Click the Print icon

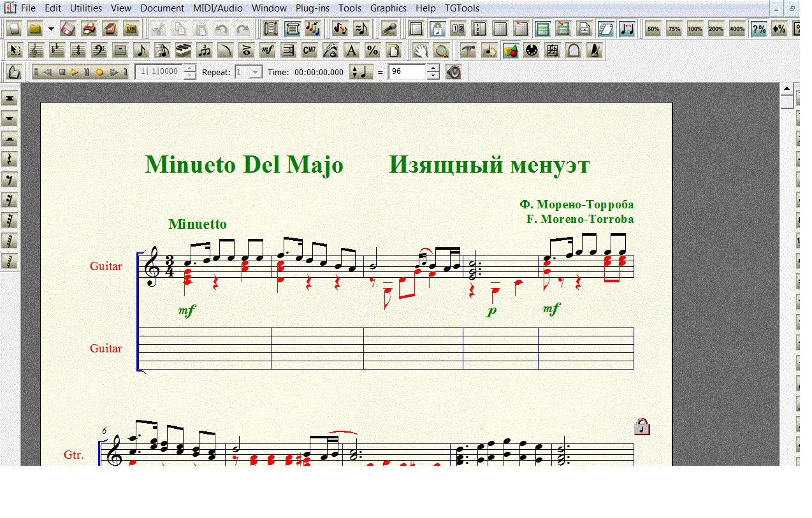pos(89,29)
